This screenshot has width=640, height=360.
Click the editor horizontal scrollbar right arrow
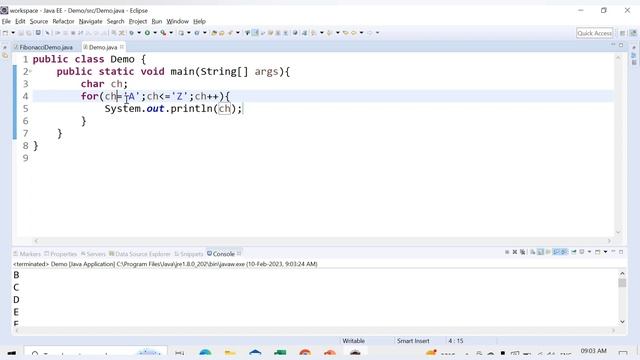pos(609,241)
